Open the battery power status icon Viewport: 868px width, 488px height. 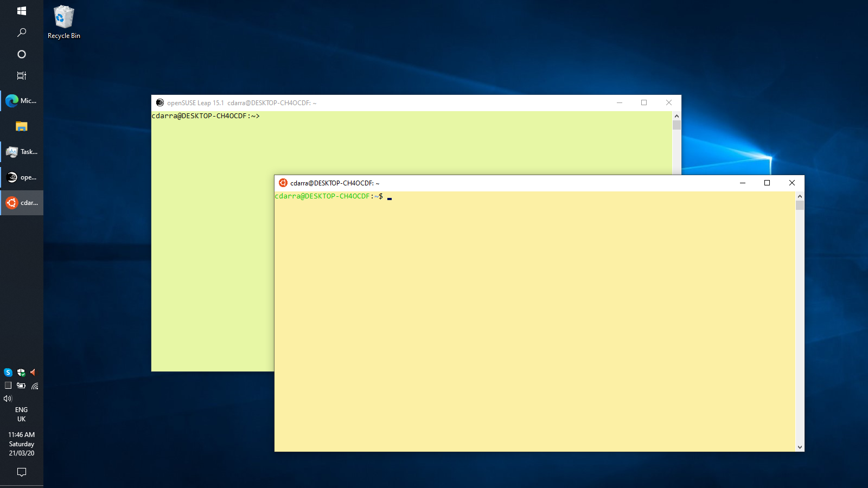[21, 386]
